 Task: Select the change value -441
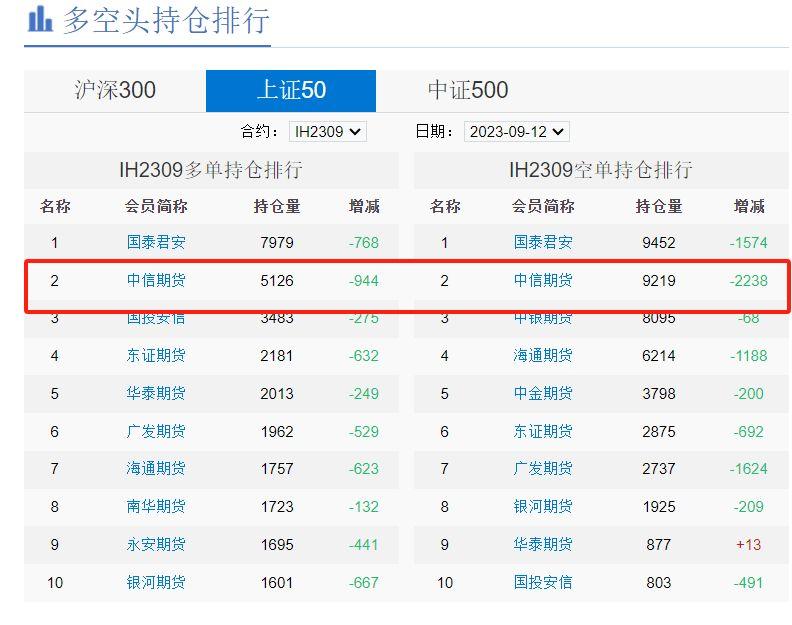[x=364, y=545]
